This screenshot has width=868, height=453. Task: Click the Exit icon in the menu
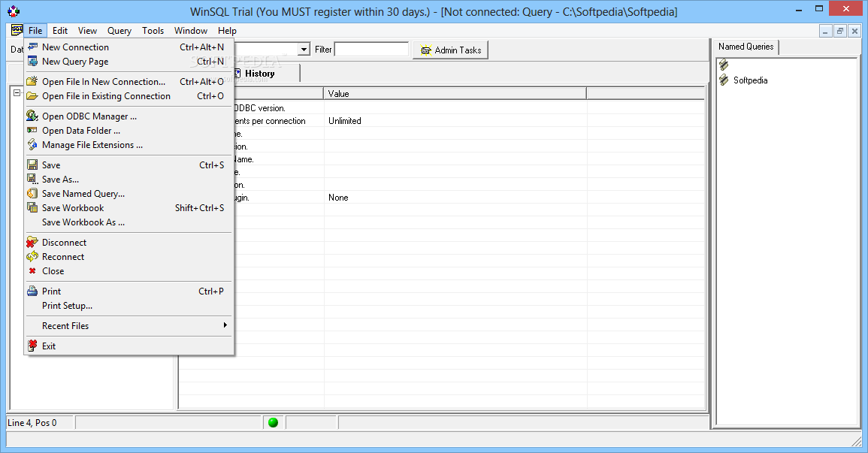(32, 346)
